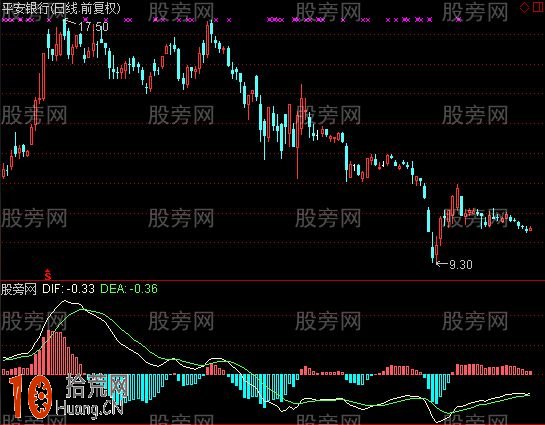
Task: Click the red S marker with arrow
Action: (48, 274)
